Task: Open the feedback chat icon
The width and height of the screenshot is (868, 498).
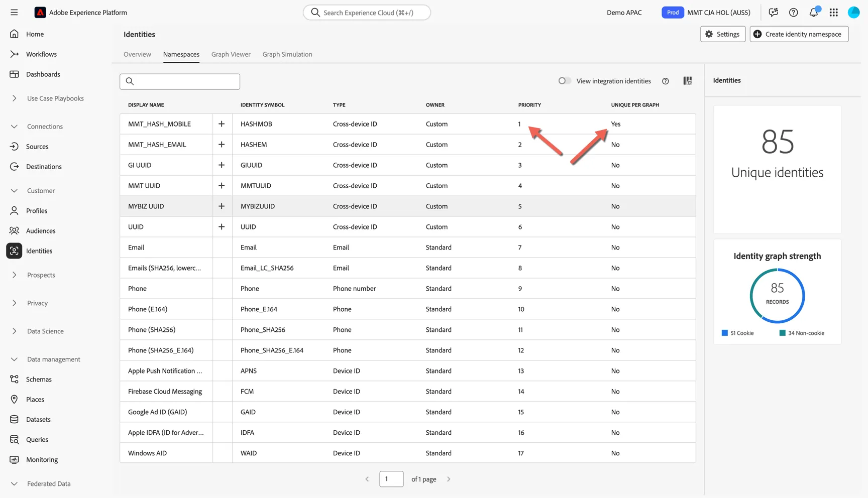Action: [x=774, y=13]
